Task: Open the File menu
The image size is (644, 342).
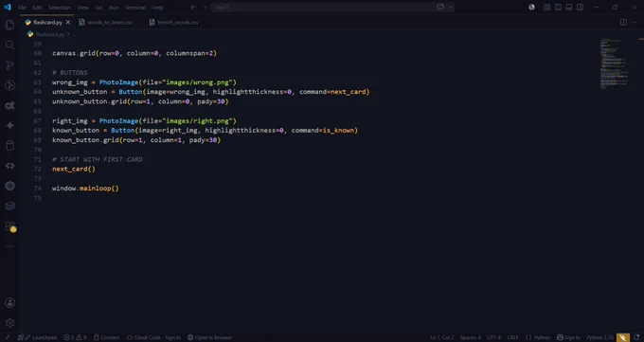Action: (x=22, y=8)
